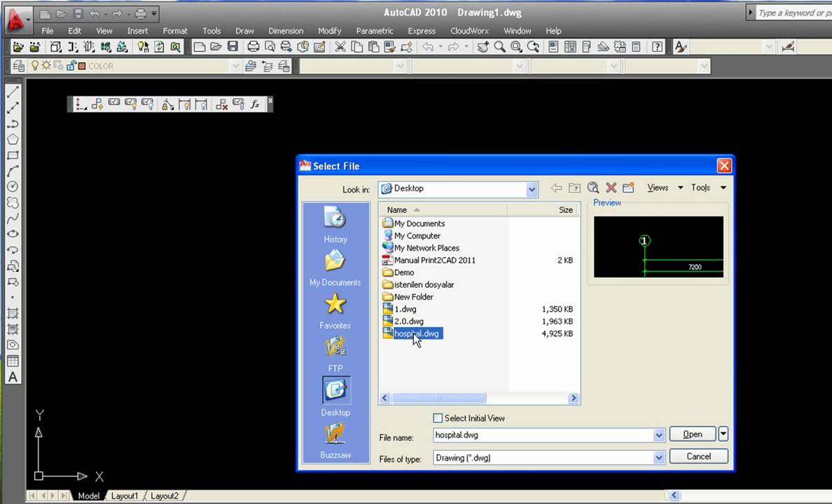832x504 pixels.
Task: Click the Up one level folder icon
Action: pos(574,188)
